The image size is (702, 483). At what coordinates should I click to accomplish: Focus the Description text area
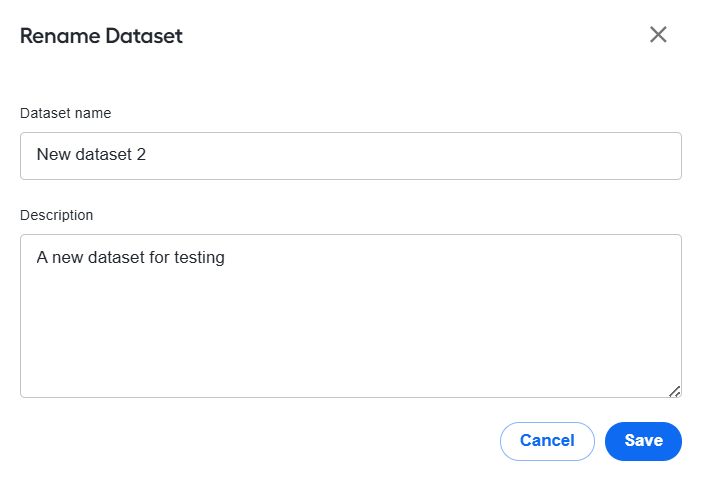coord(351,316)
